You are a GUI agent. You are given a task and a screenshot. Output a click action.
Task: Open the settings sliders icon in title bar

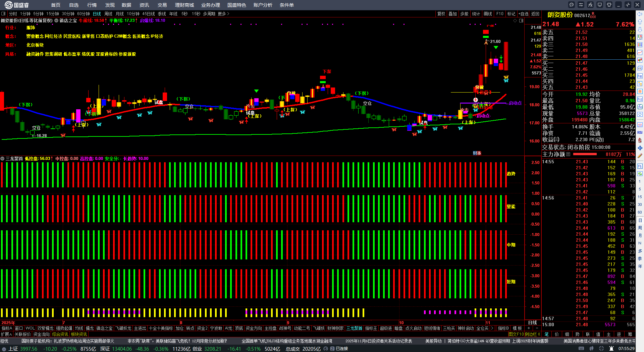(x=581, y=5)
